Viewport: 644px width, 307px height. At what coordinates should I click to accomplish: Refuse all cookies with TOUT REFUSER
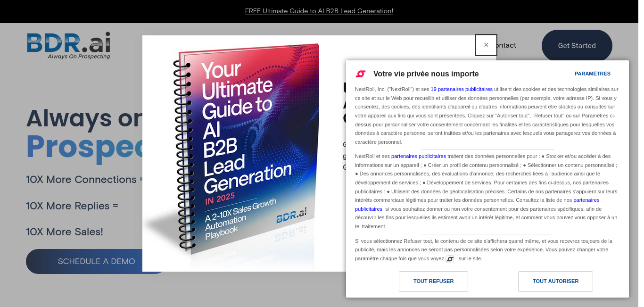pyautogui.click(x=433, y=282)
